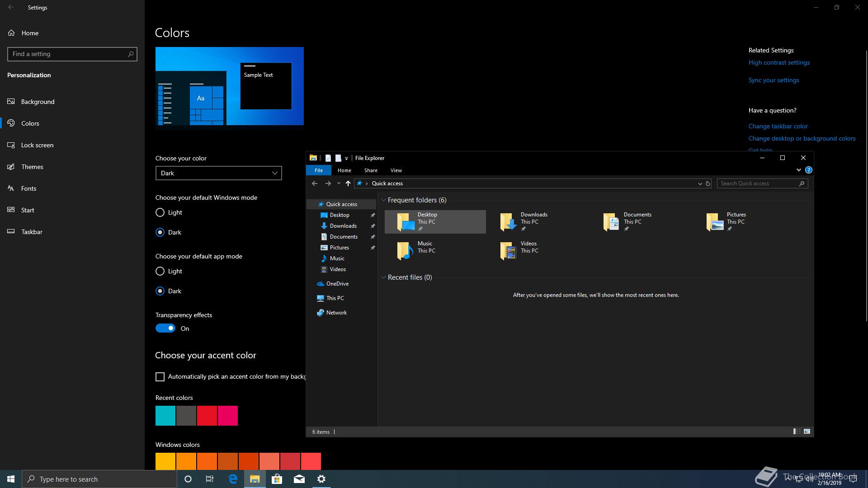The image size is (868, 488).
Task: Collapse the Frequent folders section
Action: pos(383,200)
